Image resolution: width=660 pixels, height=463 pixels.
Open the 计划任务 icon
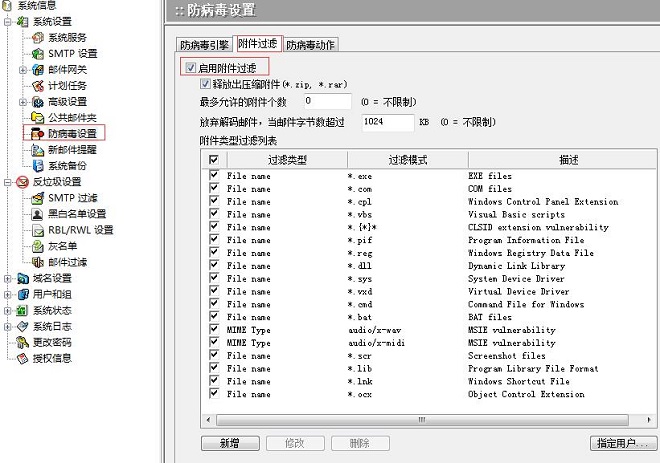coord(38,85)
